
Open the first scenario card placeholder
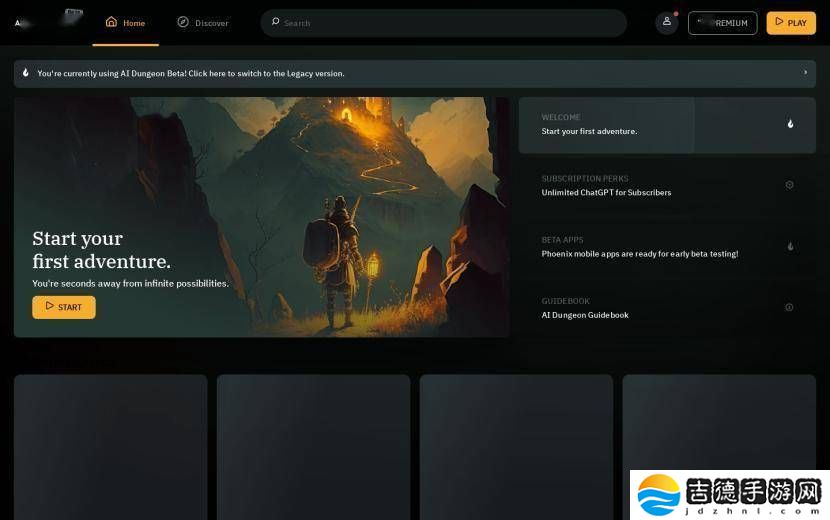coord(111,447)
